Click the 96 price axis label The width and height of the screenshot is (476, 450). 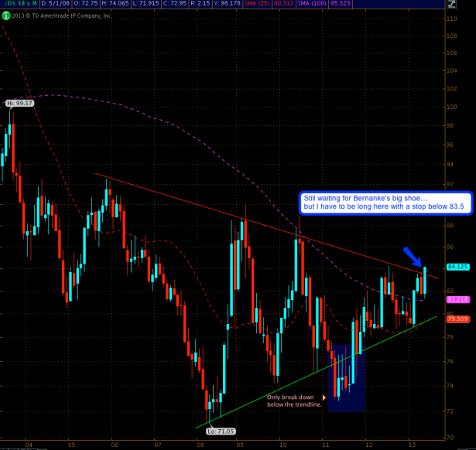coord(450,145)
